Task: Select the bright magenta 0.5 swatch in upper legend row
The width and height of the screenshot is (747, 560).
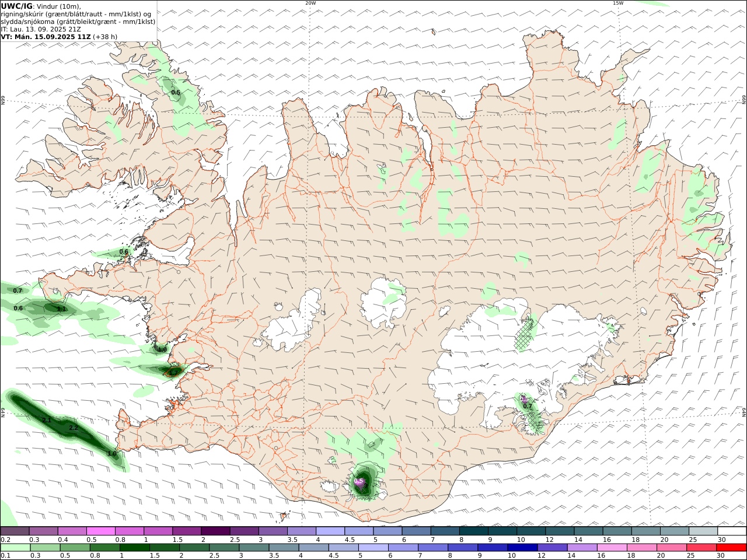Action: coord(100,531)
